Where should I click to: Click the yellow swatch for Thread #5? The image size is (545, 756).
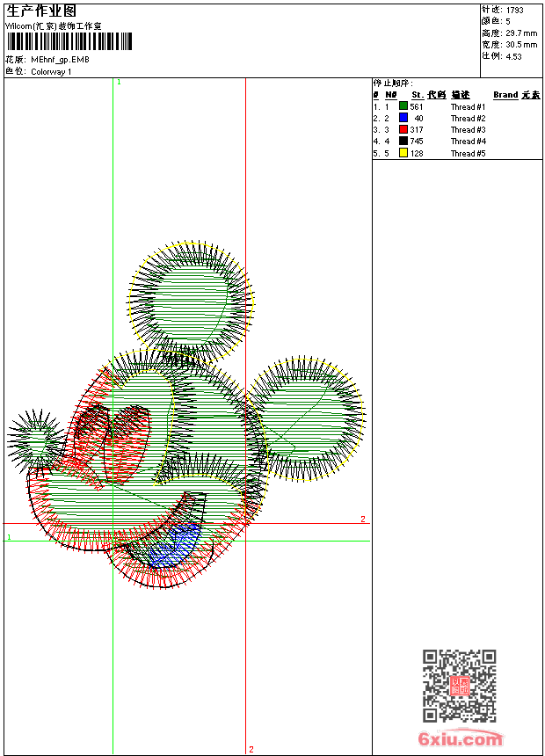tap(403, 153)
